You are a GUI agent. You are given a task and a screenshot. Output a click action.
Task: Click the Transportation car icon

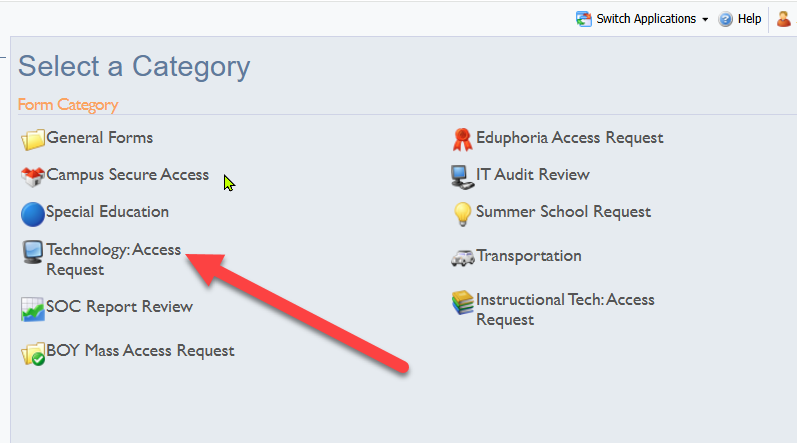click(x=462, y=257)
